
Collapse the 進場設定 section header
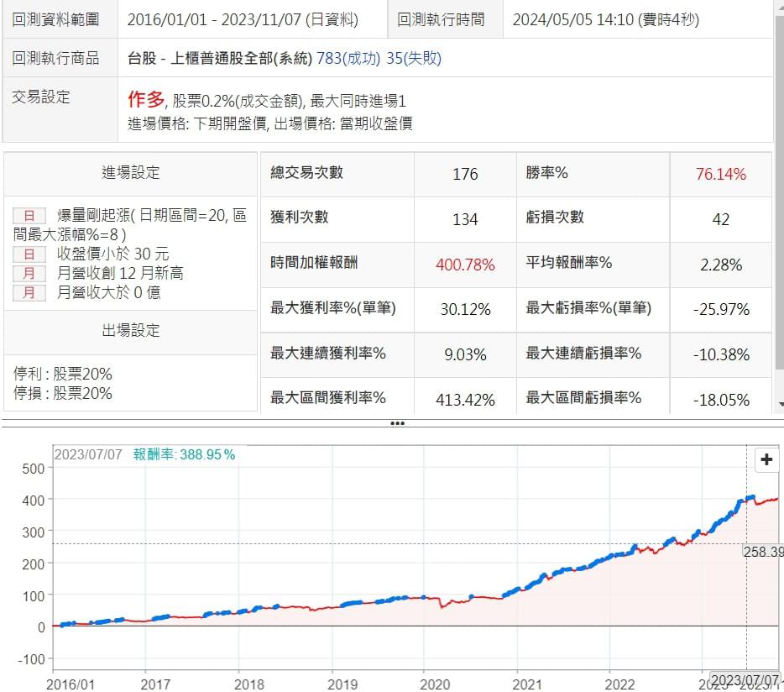(130, 173)
